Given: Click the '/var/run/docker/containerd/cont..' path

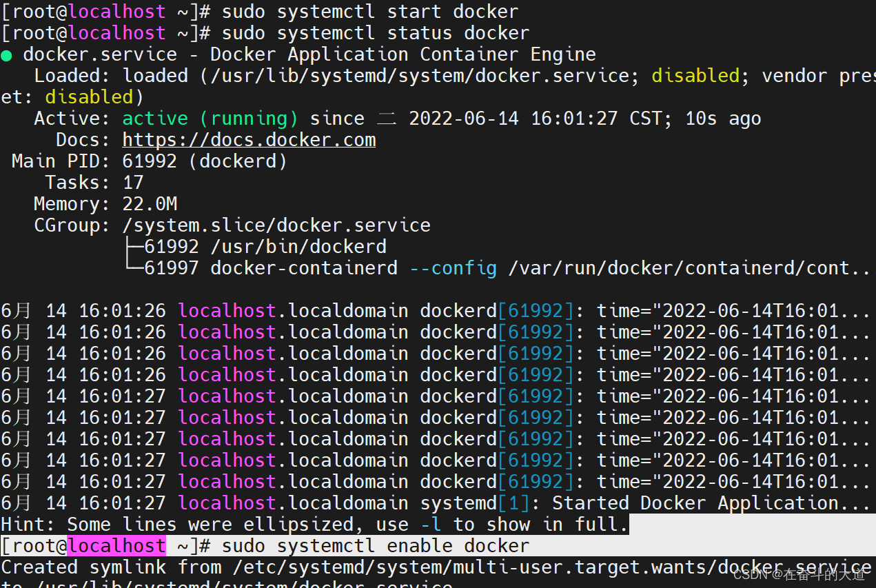Looking at the screenshot, I should point(690,268).
